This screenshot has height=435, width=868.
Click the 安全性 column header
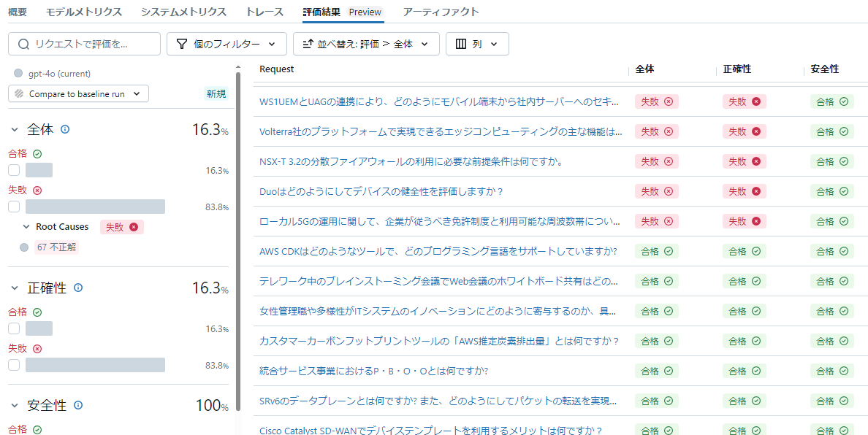point(825,69)
